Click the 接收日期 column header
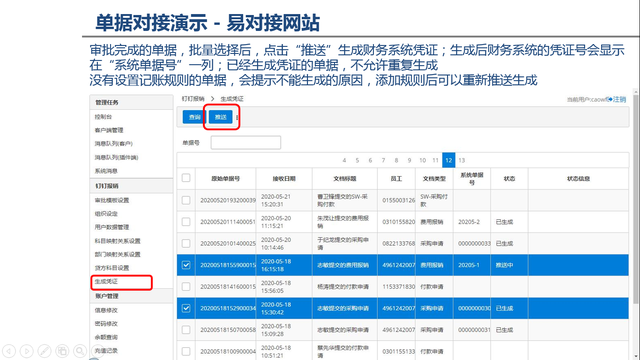Image resolution: width=640 pixels, height=360 pixels. [284, 179]
